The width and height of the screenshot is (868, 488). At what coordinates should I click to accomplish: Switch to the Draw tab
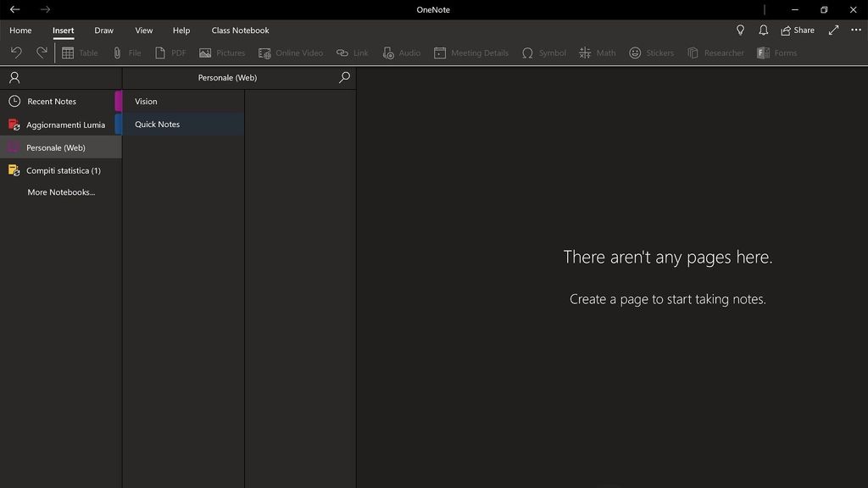(103, 30)
